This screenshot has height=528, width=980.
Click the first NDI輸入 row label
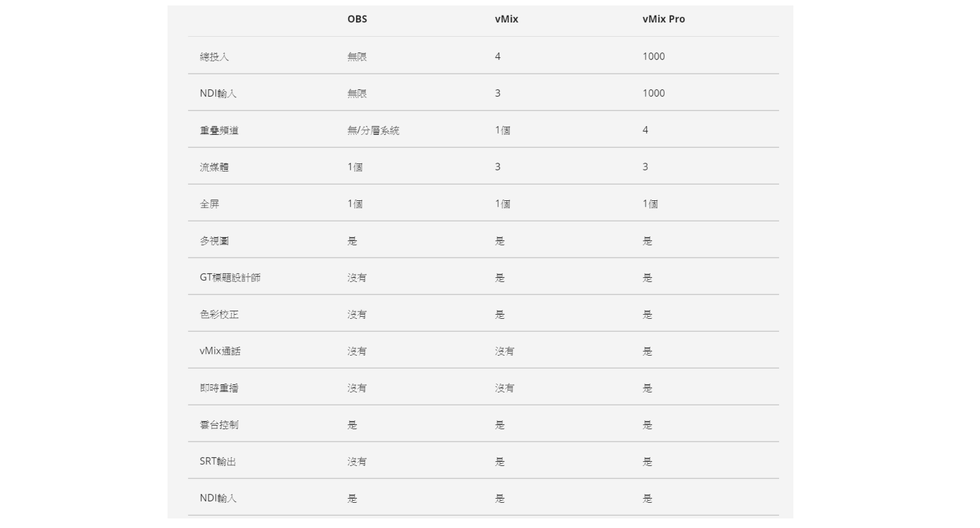pyautogui.click(x=218, y=93)
